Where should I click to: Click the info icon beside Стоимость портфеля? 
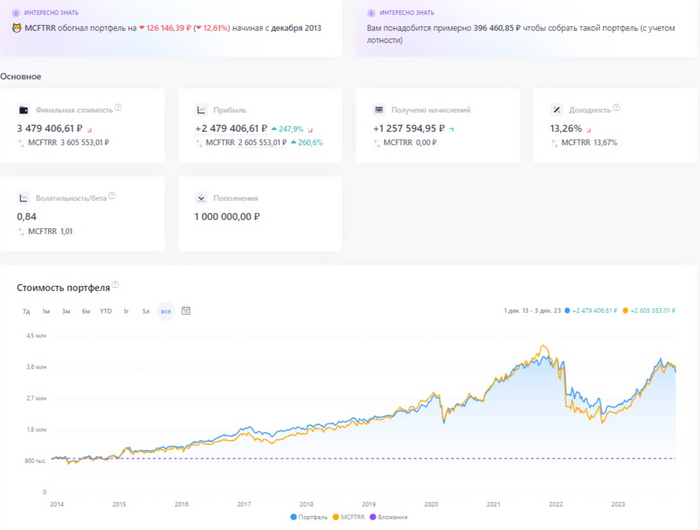click(116, 286)
